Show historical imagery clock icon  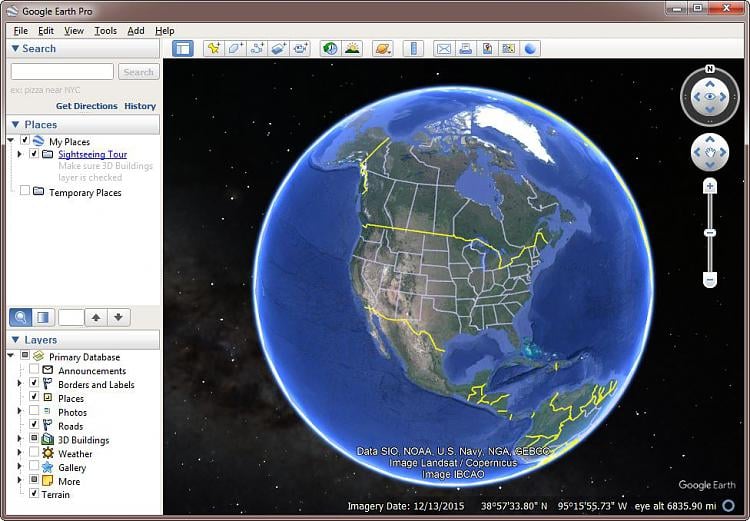pos(330,48)
